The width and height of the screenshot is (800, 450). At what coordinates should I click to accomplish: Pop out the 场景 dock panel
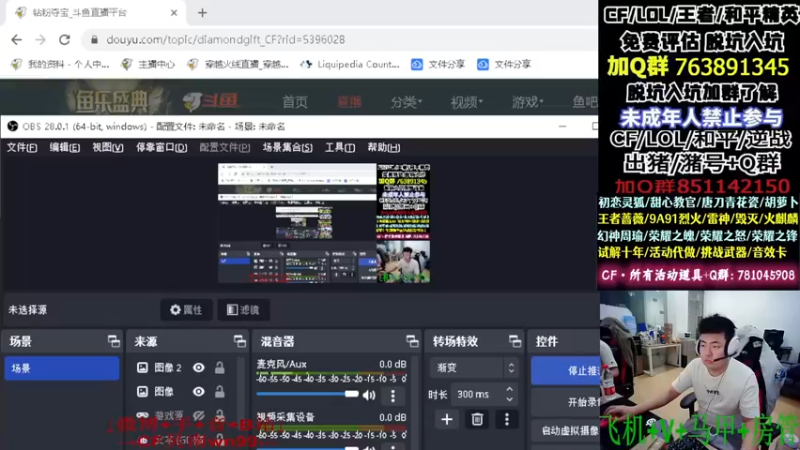(114, 341)
